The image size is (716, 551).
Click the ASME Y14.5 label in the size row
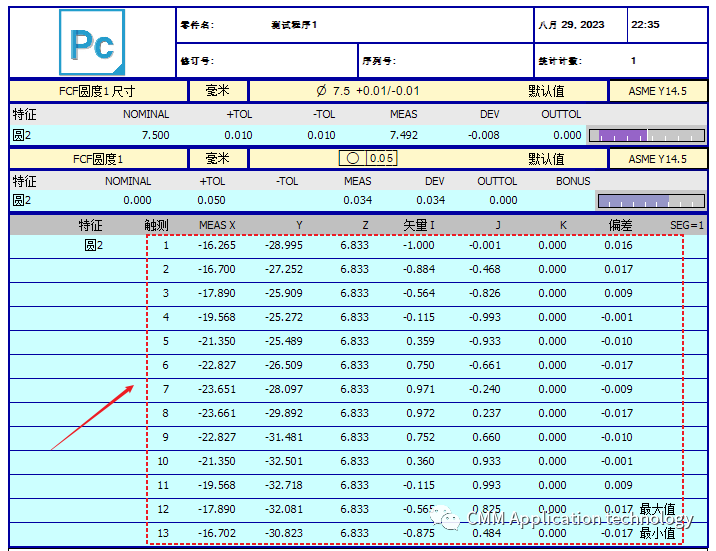[x=657, y=91]
